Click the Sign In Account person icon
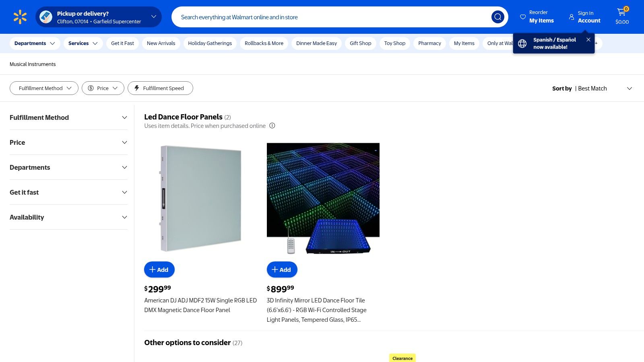This screenshot has height=362, width=644. coord(572,17)
